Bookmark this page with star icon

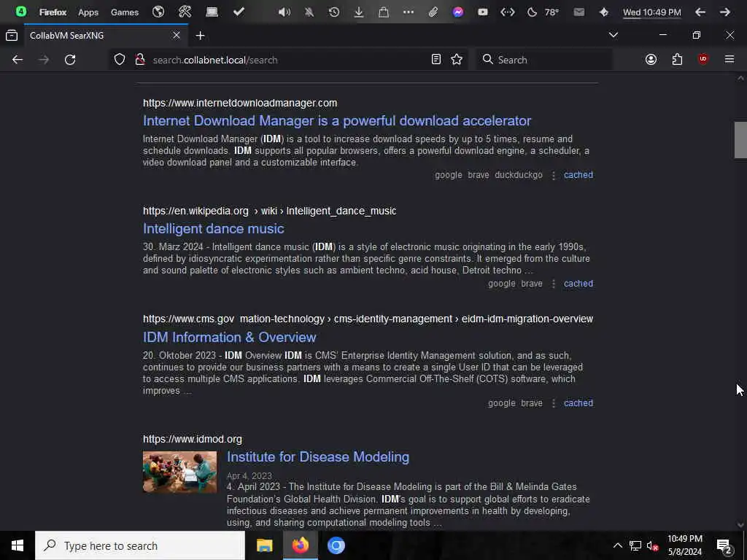pyautogui.click(x=457, y=60)
